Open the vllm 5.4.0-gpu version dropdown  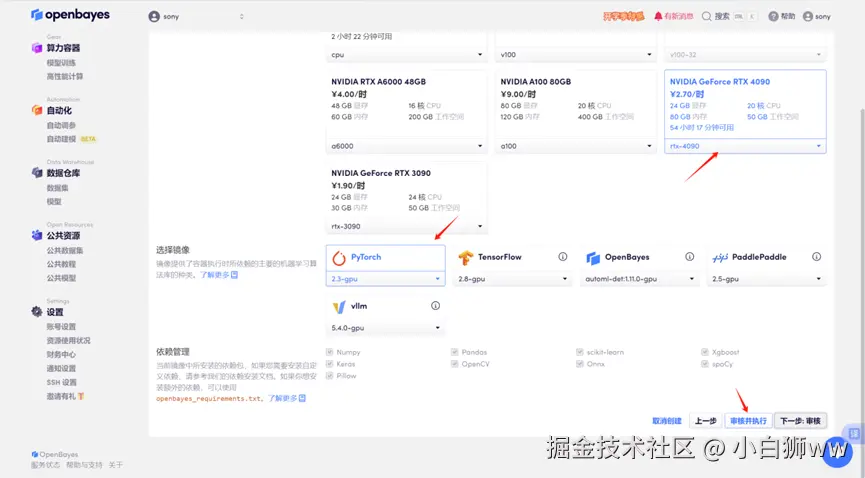(x=386, y=328)
